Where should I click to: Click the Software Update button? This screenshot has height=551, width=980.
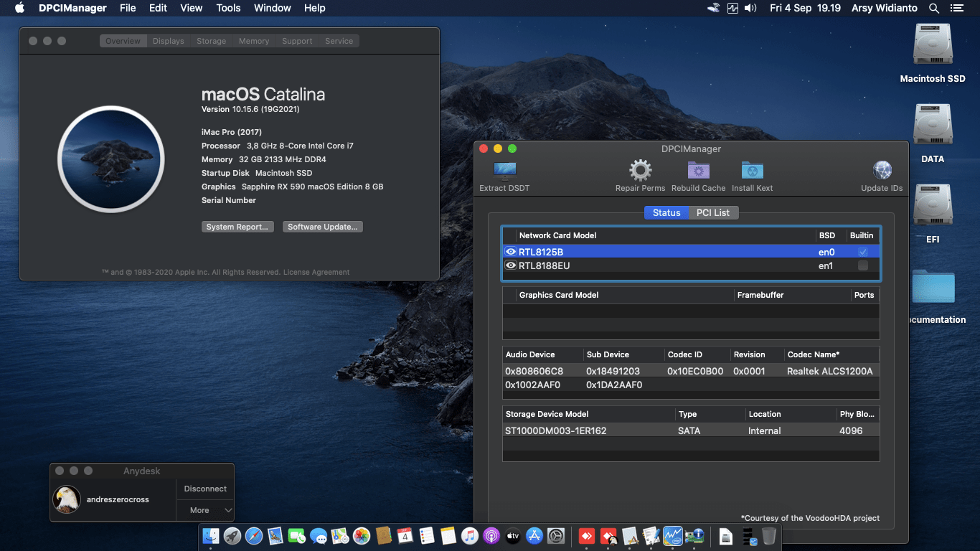[x=323, y=227]
